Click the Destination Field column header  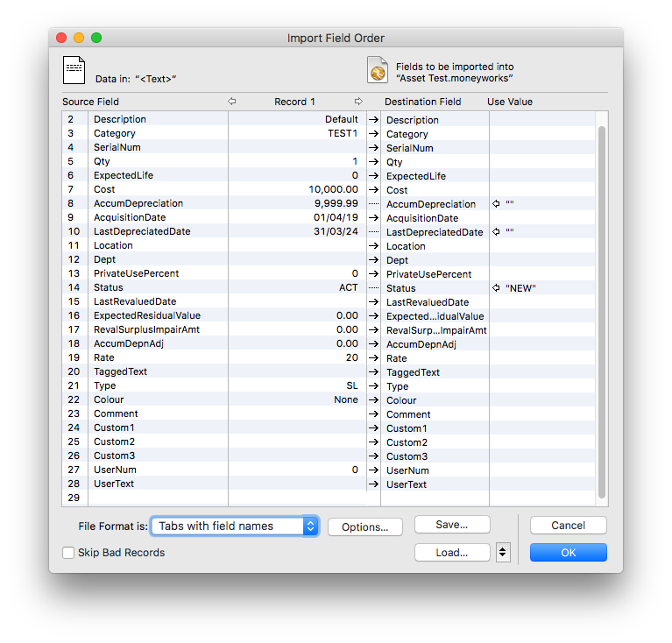tap(422, 102)
